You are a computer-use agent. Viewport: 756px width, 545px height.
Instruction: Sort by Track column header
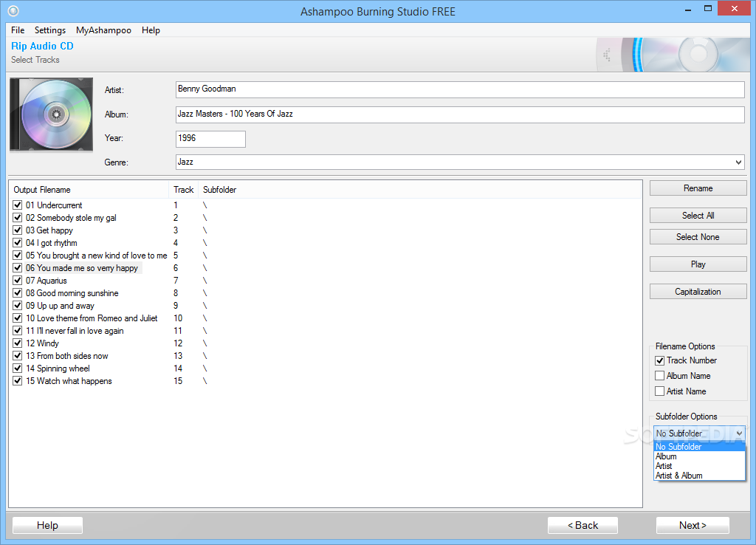tap(183, 190)
